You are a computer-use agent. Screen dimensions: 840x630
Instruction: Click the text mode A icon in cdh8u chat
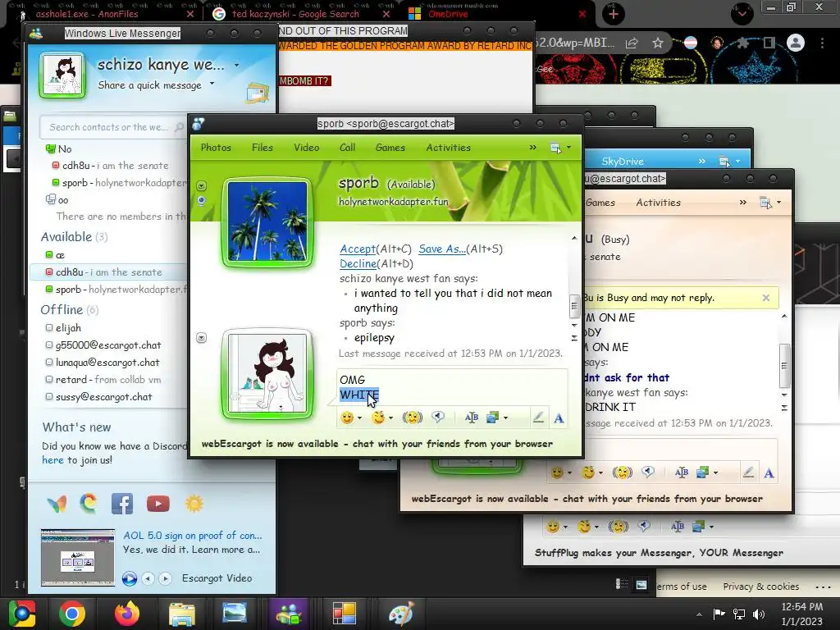coord(769,473)
